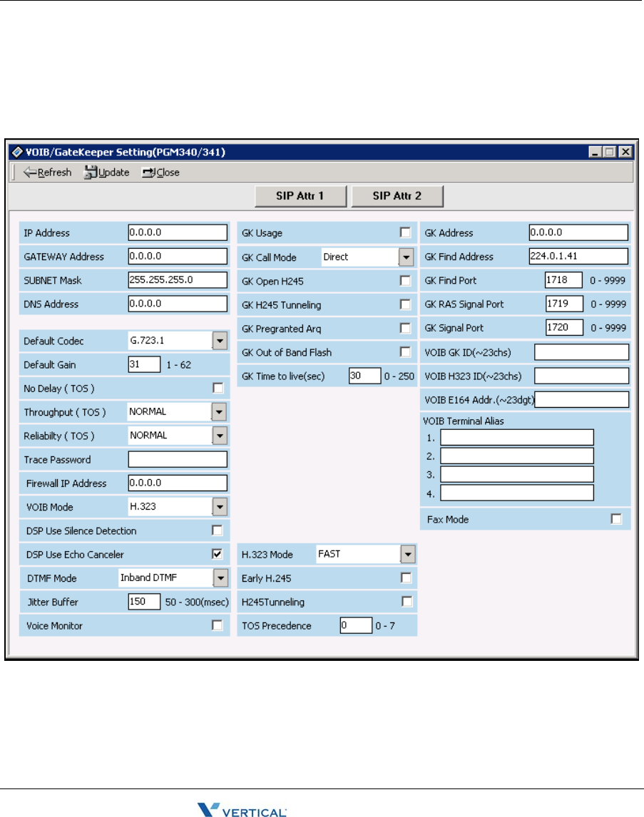Toggle GK H245 Tunneling checkbox
The width and height of the screenshot is (644, 817).
point(405,304)
